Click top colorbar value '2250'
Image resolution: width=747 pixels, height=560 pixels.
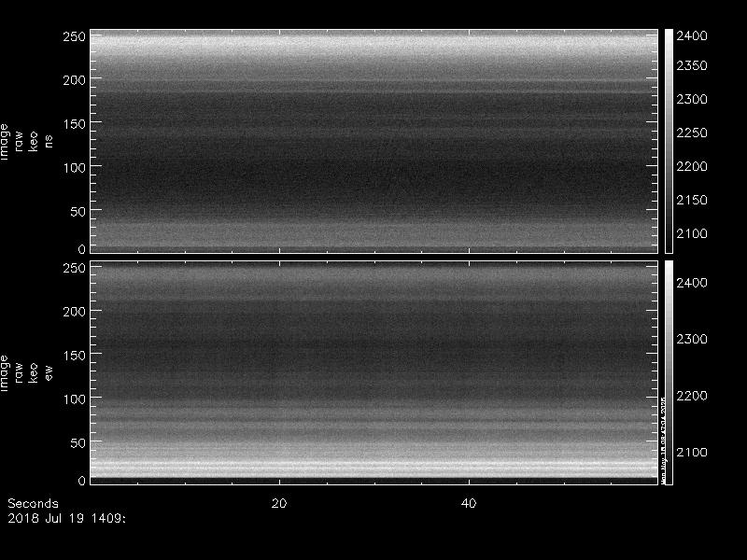point(692,133)
